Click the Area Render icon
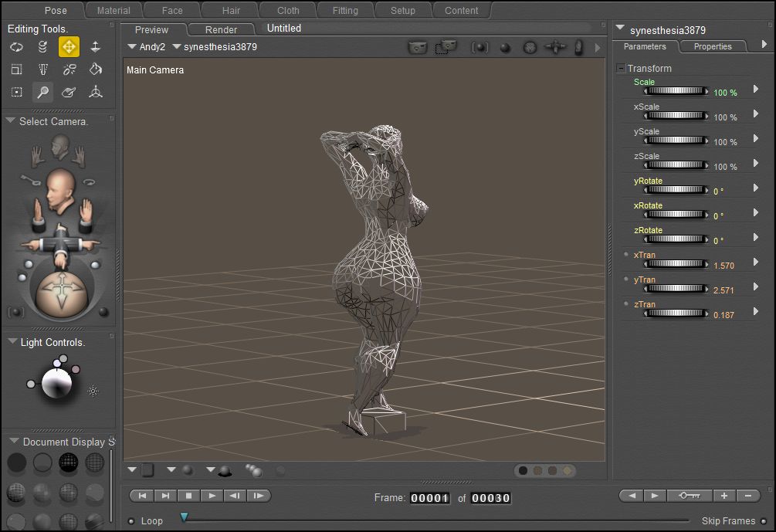 446,48
